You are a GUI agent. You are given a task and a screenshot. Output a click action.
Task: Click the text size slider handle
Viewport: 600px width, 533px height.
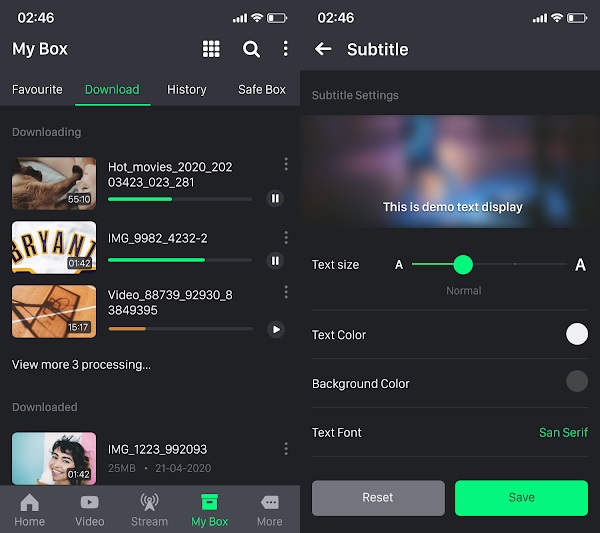[x=463, y=264]
